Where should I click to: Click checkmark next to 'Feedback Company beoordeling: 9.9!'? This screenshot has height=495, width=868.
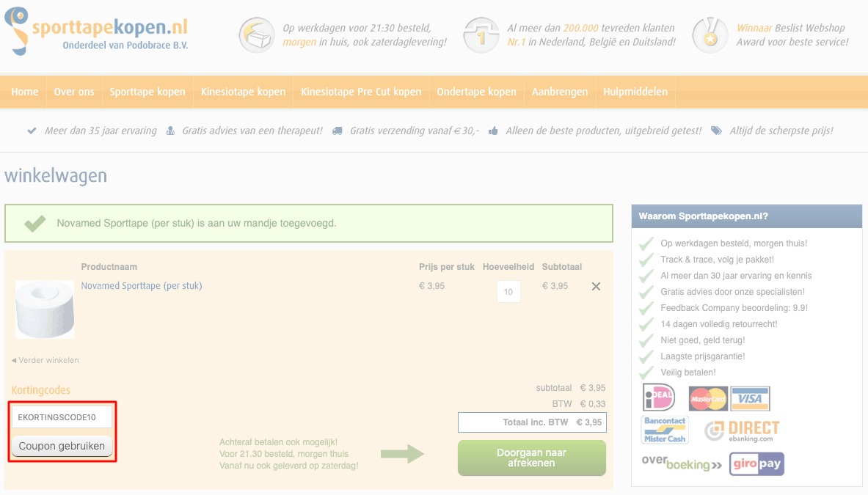pos(646,308)
